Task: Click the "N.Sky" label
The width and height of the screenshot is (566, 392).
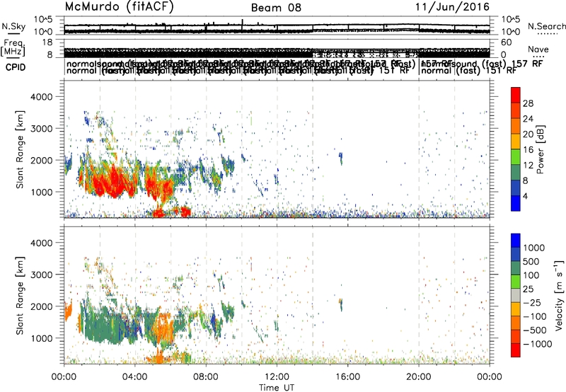Action: pos(13,26)
